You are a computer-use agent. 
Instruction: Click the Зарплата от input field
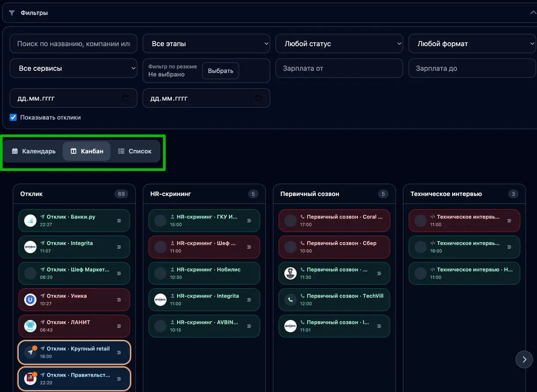tap(339, 69)
